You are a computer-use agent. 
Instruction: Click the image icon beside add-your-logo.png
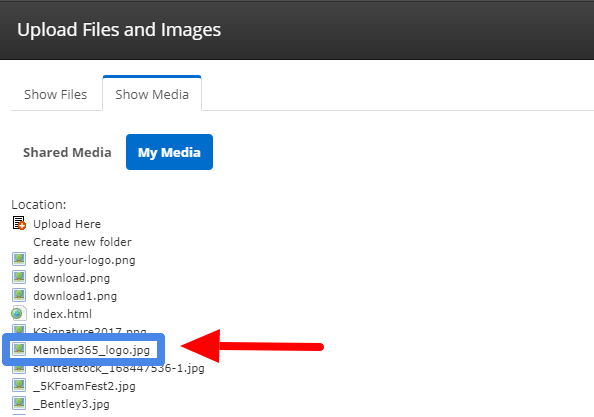click(x=19, y=259)
